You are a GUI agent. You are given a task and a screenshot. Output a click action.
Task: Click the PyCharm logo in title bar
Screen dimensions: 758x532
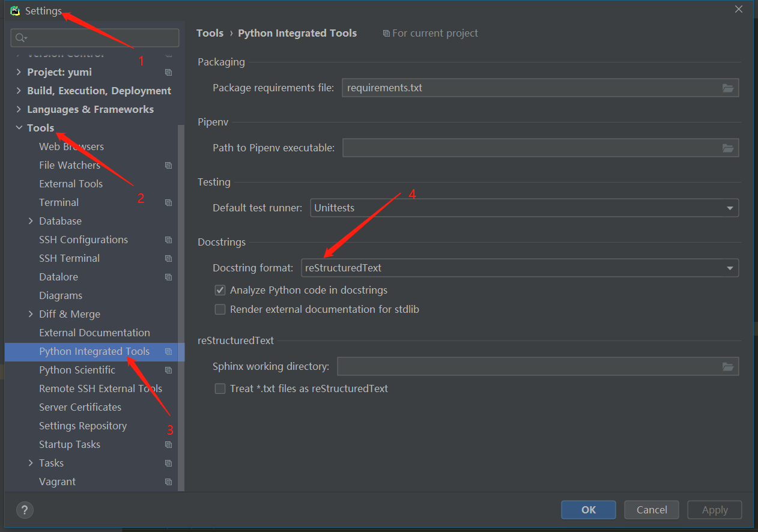pos(15,11)
